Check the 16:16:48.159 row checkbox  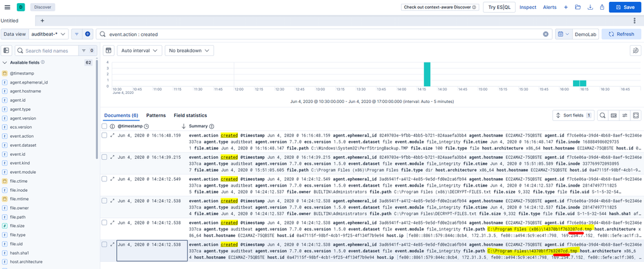click(x=104, y=135)
